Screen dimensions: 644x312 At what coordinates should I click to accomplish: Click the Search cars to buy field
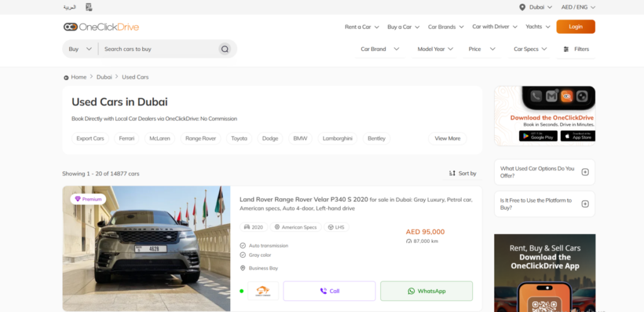[x=158, y=49]
